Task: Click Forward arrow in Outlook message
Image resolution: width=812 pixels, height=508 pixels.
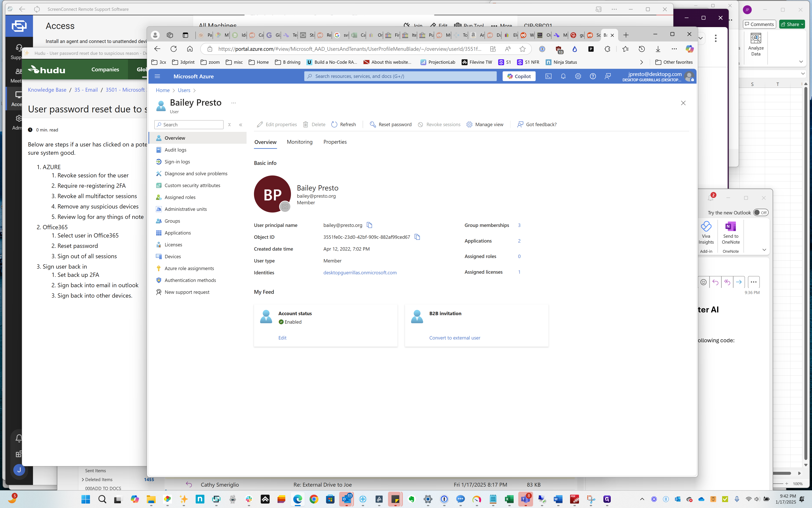Action: coord(738,282)
